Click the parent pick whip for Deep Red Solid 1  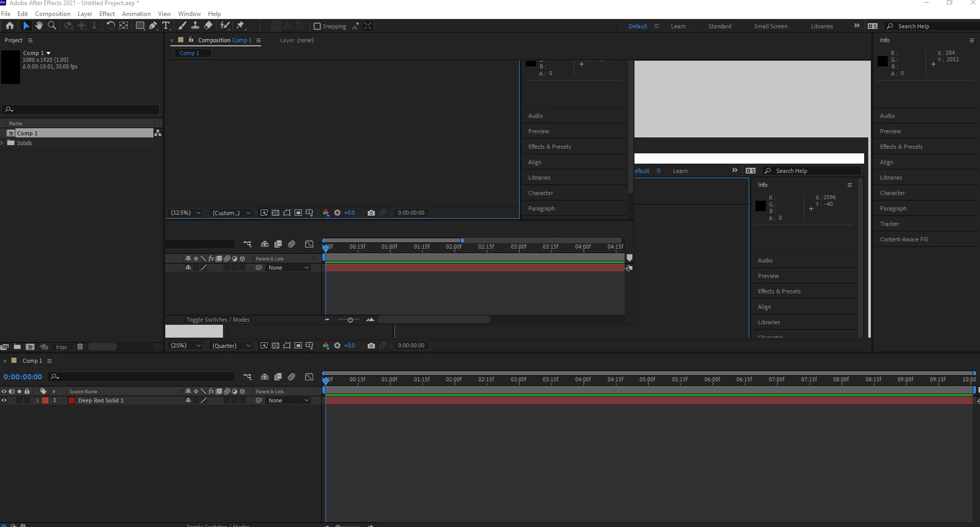pyautogui.click(x=259, y=400)
